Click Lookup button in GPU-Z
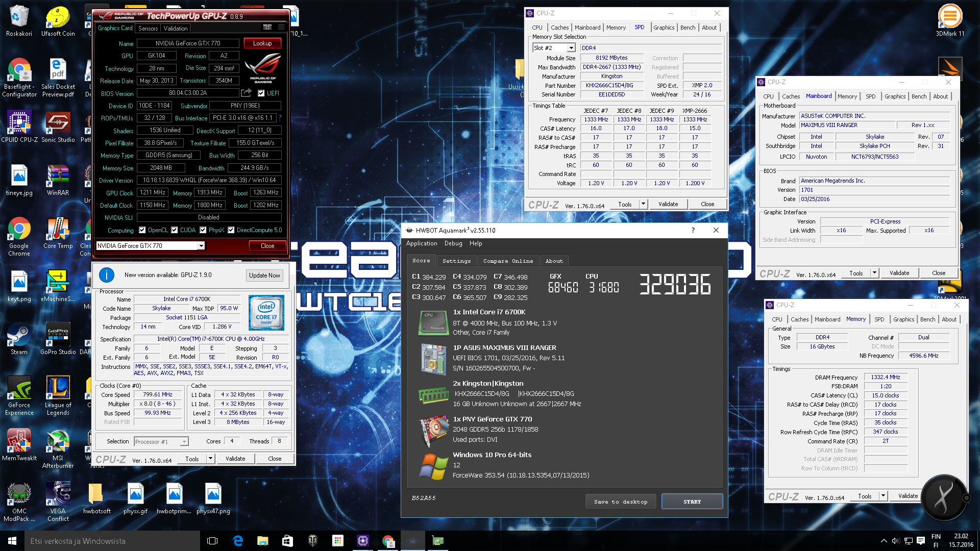The height and width of the screenshot is (551, 980). (x=262, y=43)
